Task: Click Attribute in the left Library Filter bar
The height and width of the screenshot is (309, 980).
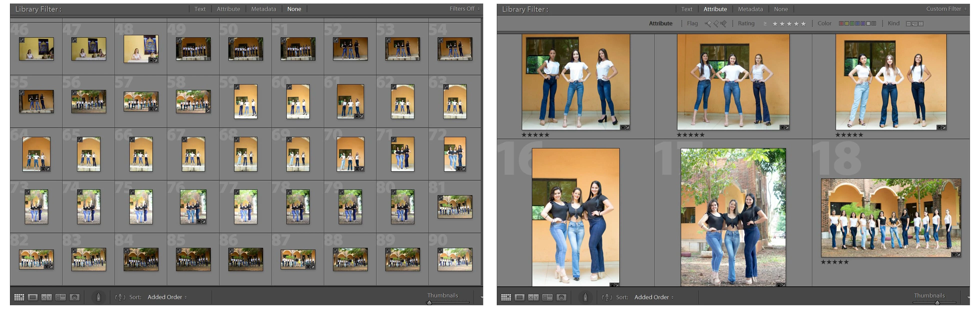Action: coord(228,9)
